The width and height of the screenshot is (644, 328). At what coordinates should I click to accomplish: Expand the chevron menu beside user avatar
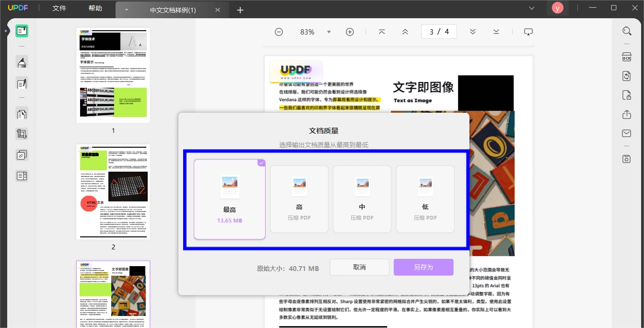tap(531, 8)
